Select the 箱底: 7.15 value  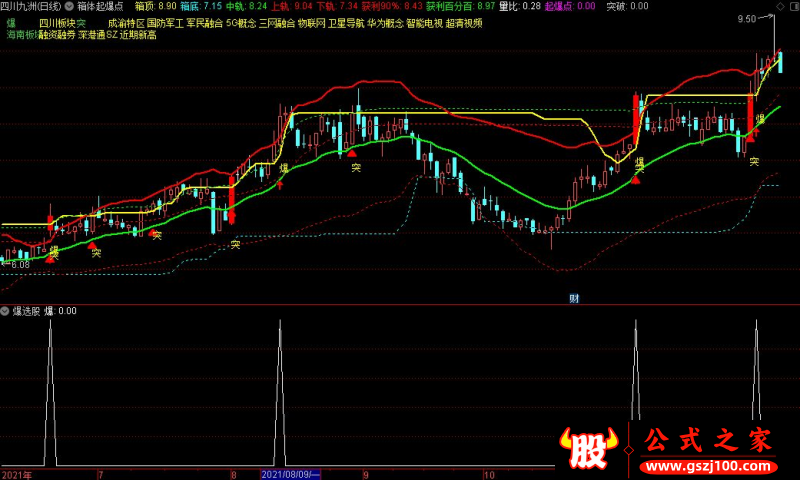coord(201,7)
